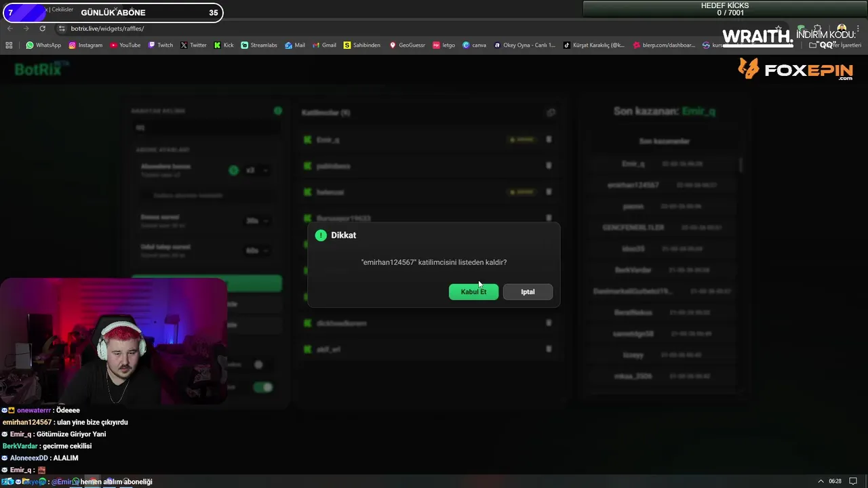Go back in the browser

click(x=9, y=28)
